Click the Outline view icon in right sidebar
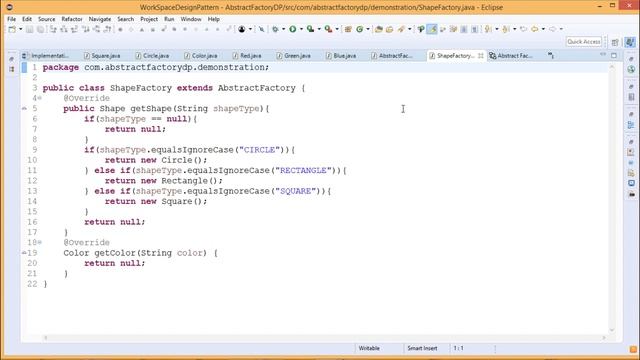Image resolution: width=640 pixels, height=360 pixels. click(x=631, y=125)
